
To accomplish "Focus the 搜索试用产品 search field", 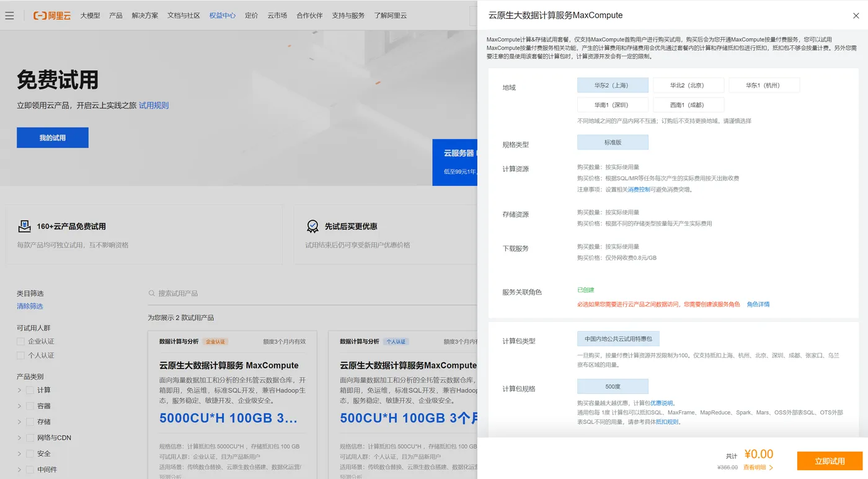I will [312, 293].
